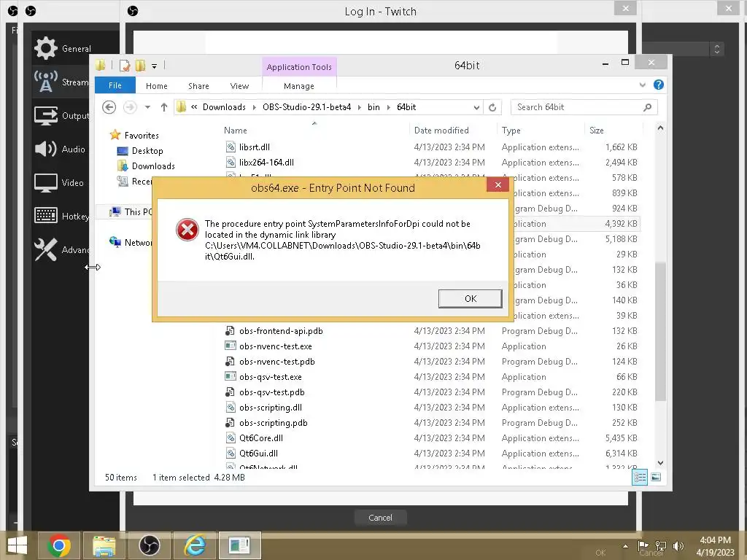Select libx264-164.dll file
Image resolution: width=747 pixels, height=560 pixels.
click(266, 163)
